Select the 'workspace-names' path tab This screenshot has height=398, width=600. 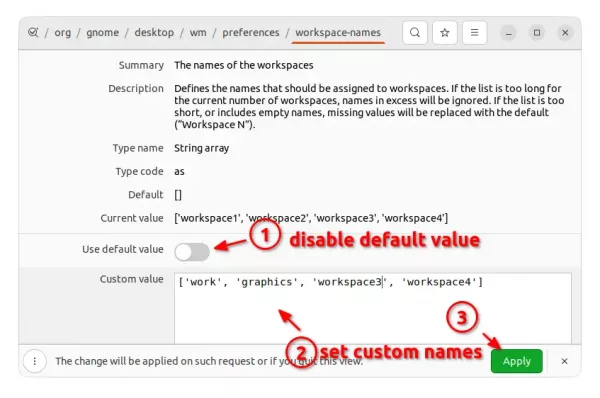338,33
